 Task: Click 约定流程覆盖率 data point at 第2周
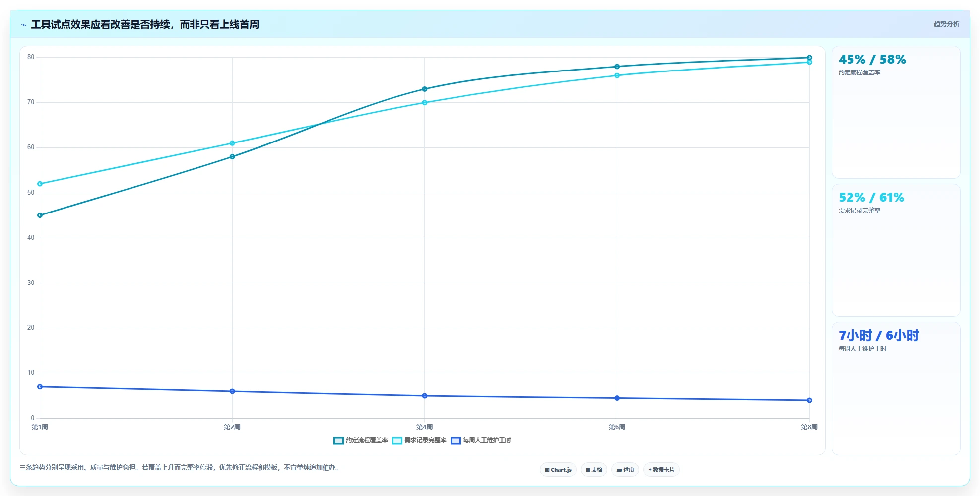click(232, 157)
